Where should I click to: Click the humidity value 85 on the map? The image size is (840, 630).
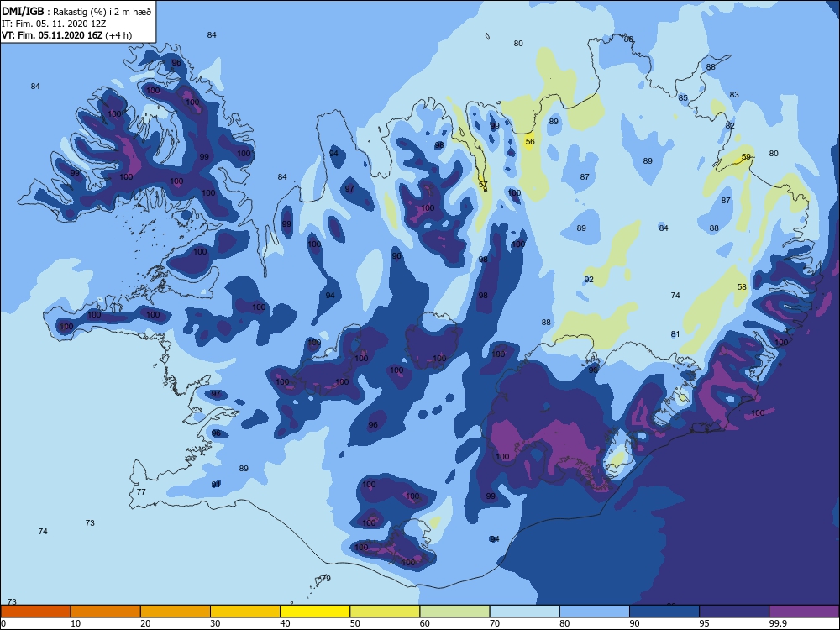pyautogui.click(x=683, y=97)
